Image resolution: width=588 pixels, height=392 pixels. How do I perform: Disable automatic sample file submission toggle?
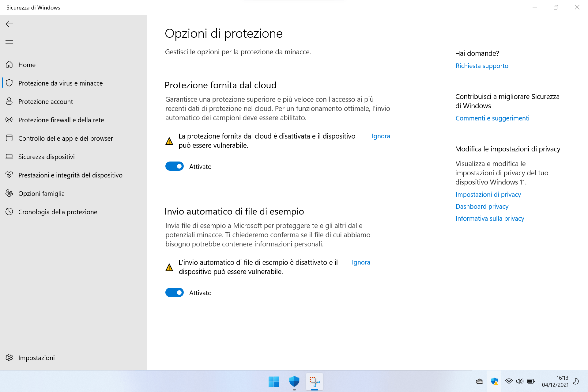click(x=175, y=293)
